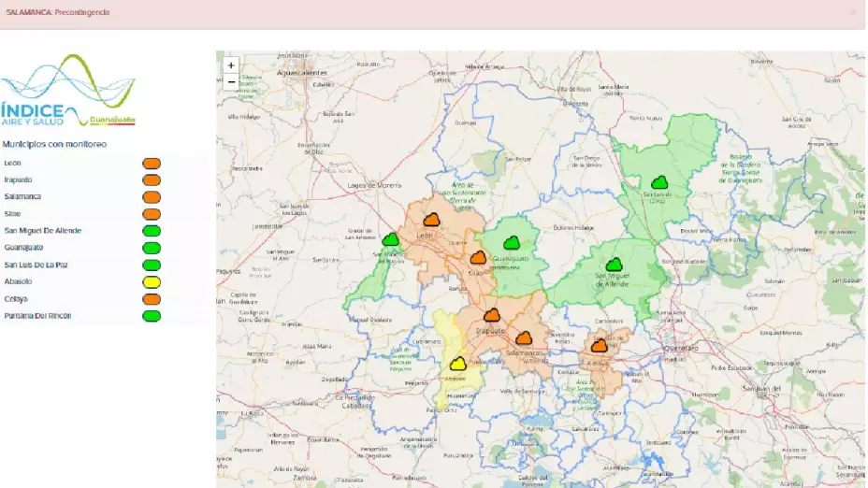Click the yellow Abasolo cloud marker

tap(457, 364)
